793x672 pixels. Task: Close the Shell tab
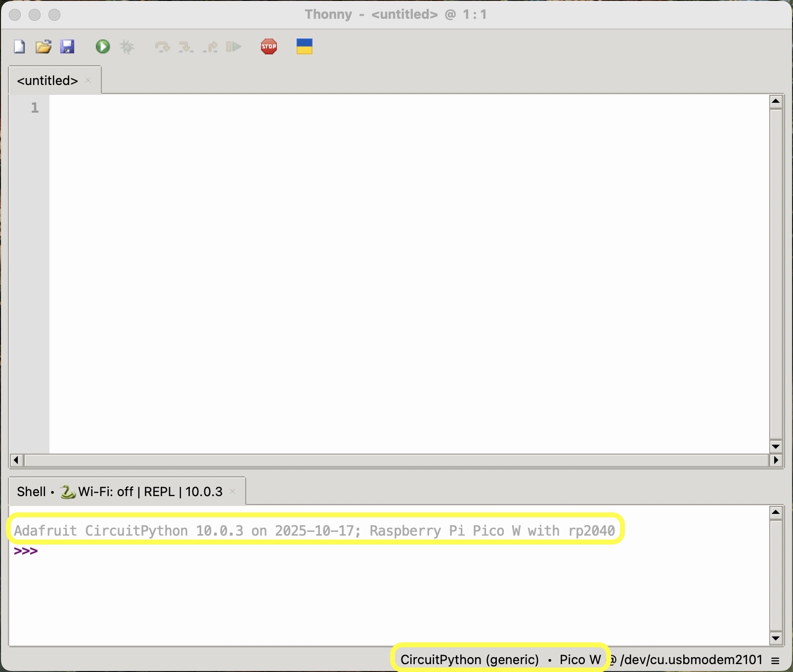(x=233, y=491)
